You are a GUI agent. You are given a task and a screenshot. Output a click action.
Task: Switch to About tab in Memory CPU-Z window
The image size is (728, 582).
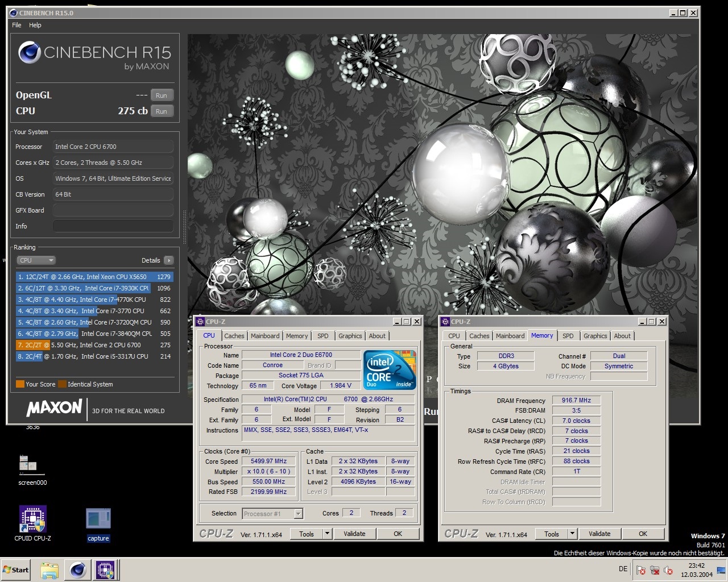[x=622, y=336]
